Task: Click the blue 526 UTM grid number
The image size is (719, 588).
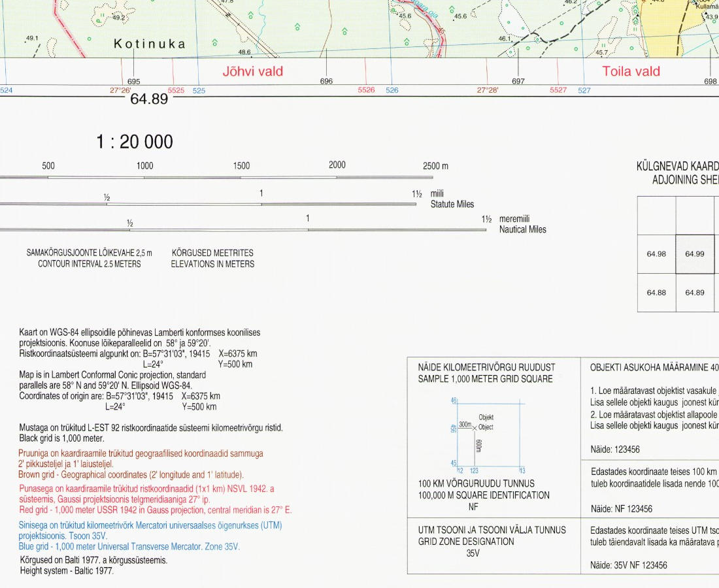Action: pos(392,90)
